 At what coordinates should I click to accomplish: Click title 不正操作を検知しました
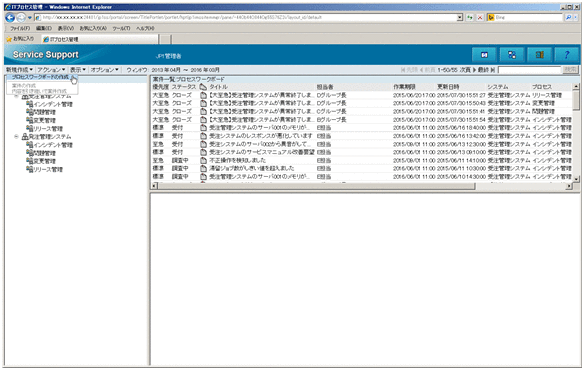[x=238, y=160]
